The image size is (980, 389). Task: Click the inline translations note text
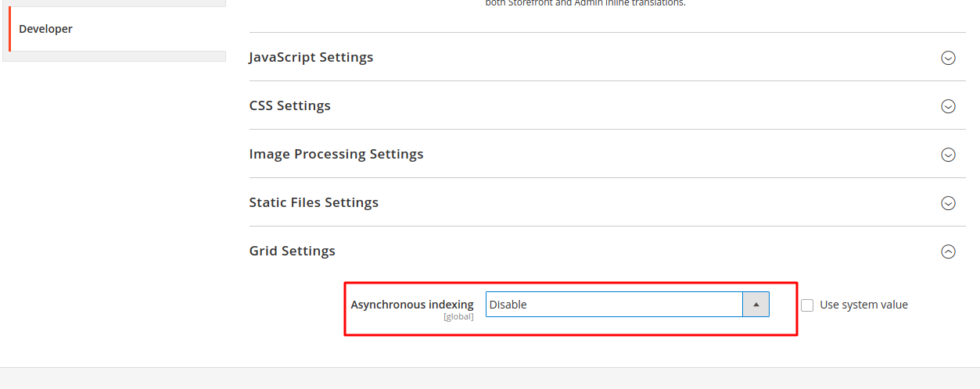pyautogui.click(x=585, y=3)
